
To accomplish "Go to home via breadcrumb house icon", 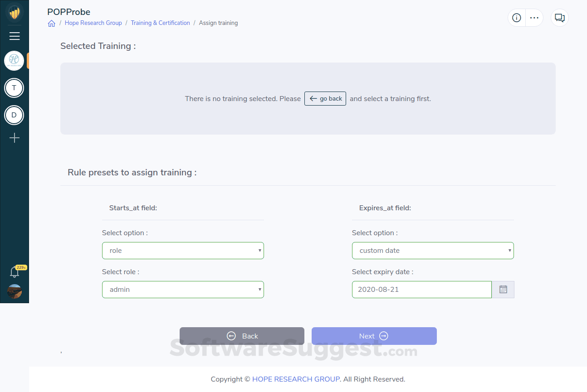I will 51,23.
